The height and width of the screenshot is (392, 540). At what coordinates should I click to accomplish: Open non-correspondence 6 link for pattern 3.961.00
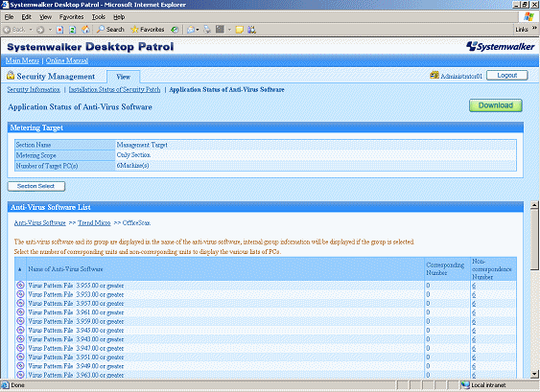pos(474,312)
